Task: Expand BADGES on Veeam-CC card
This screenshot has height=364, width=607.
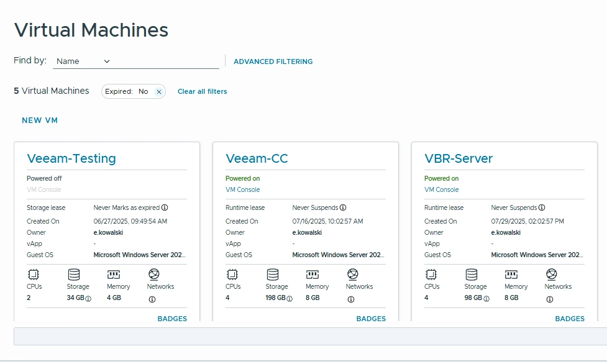Action: pos(371,319)
